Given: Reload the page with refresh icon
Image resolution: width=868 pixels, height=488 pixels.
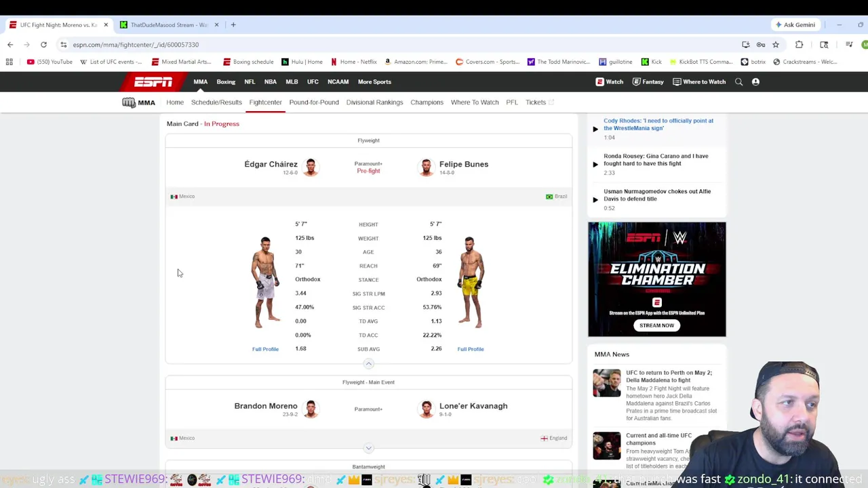Looking at the screenshot, I should 43,45.
